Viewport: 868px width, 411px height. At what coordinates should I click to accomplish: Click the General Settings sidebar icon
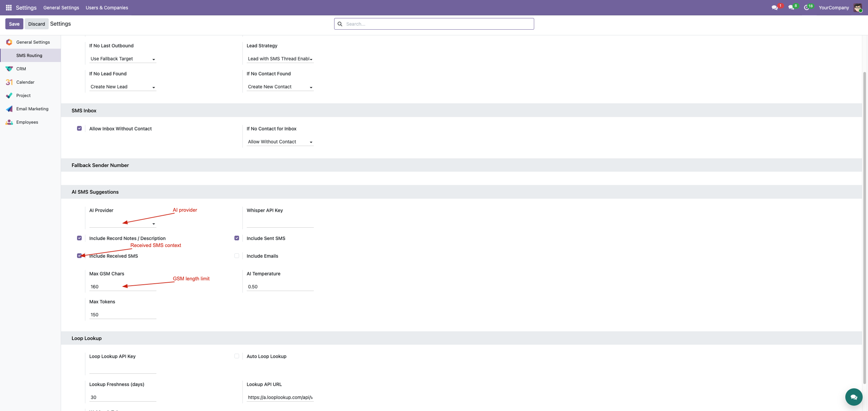point(9,42)
